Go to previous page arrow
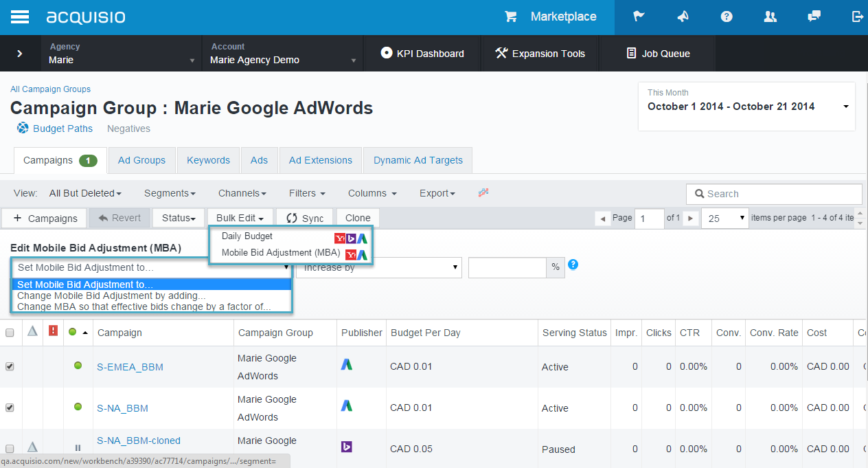 pos(603,219)
